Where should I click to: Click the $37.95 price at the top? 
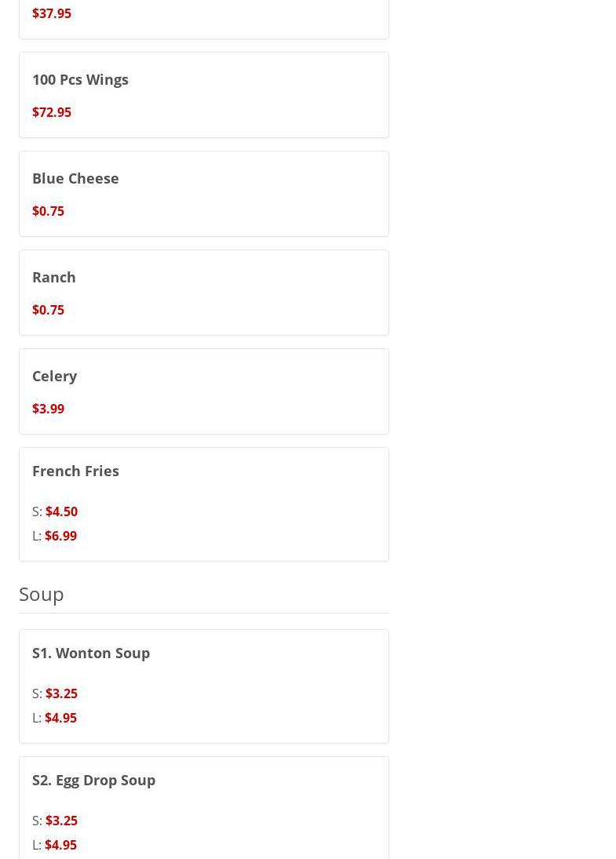[52, 13]
